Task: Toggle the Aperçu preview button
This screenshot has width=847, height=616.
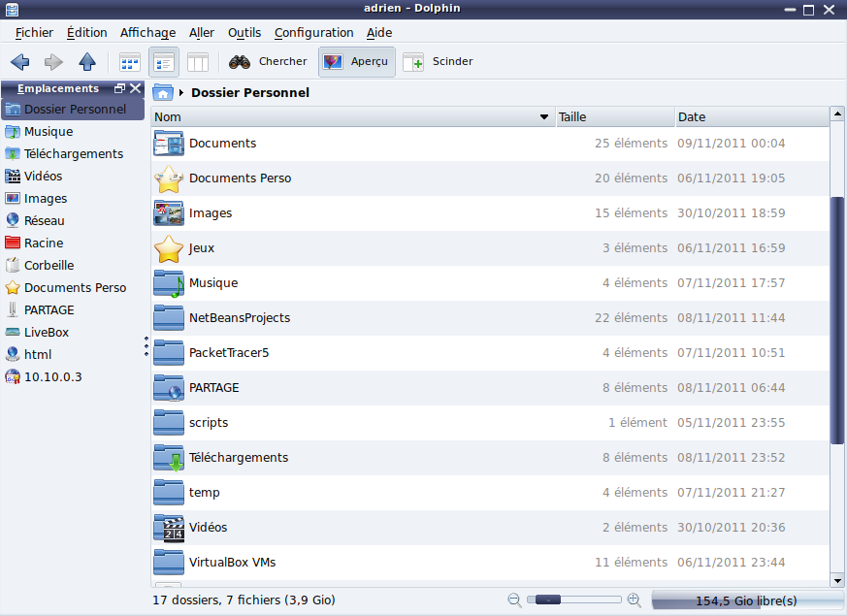Action: coord(356,62)
